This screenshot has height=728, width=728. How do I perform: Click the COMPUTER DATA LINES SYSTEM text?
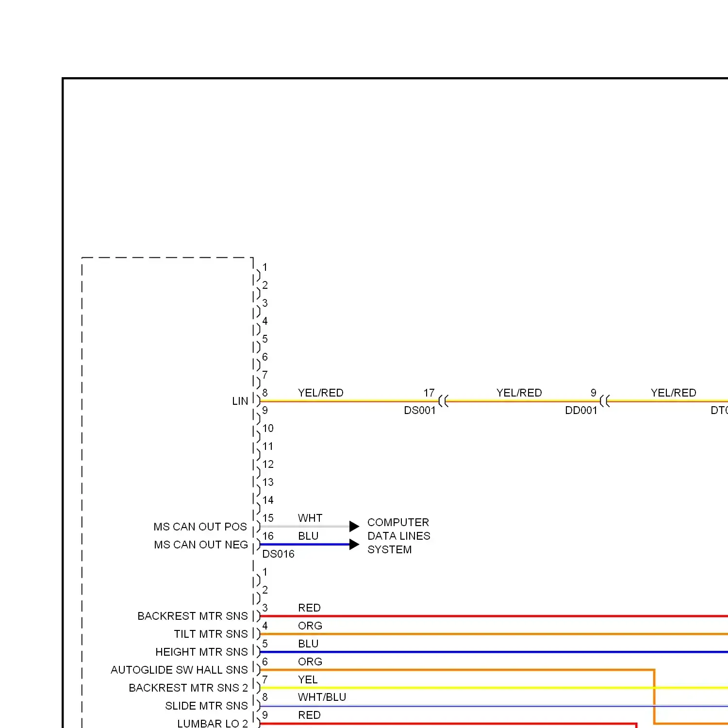(398, 536)
